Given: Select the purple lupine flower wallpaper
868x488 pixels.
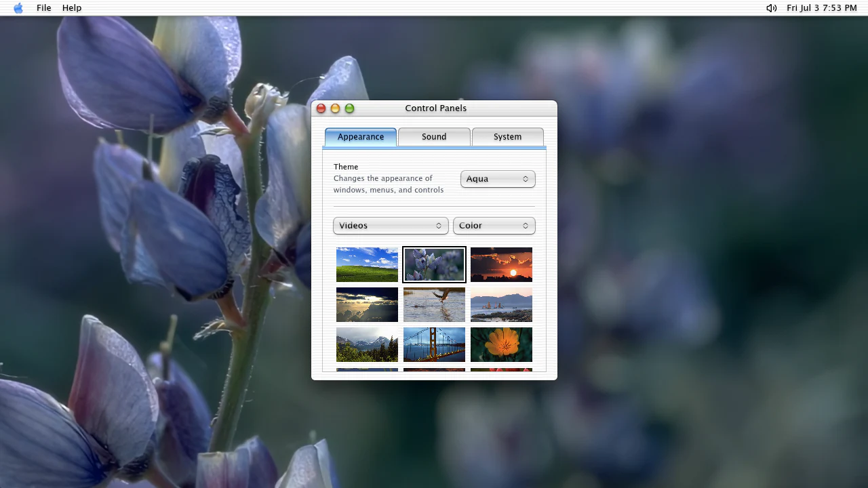Looking at the screenshot, I should pos(434,264).
